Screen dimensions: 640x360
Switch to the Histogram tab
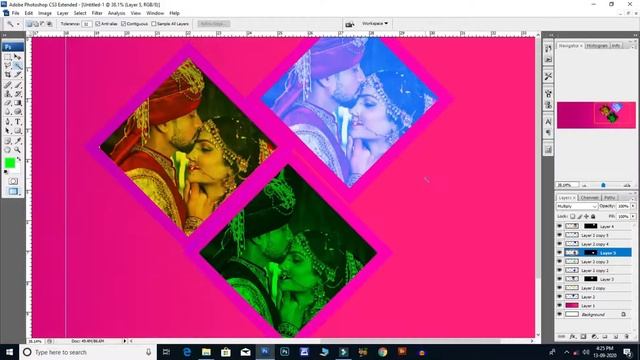coord(597,46)
